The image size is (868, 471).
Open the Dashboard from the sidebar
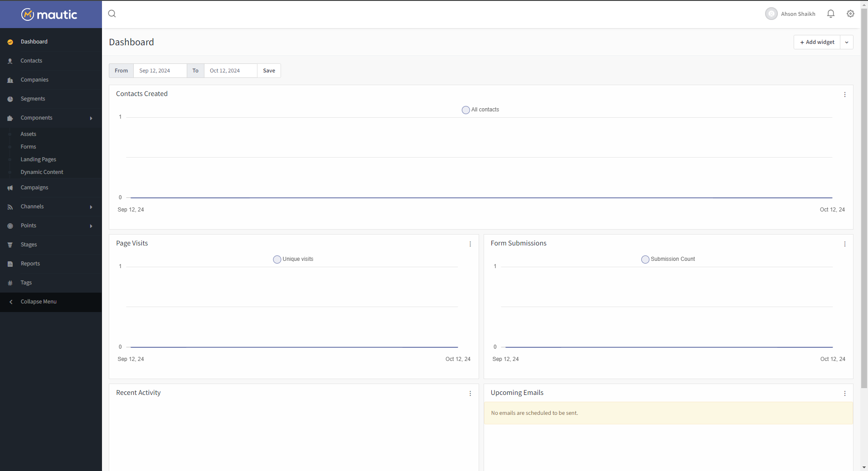tap(34, 41)
